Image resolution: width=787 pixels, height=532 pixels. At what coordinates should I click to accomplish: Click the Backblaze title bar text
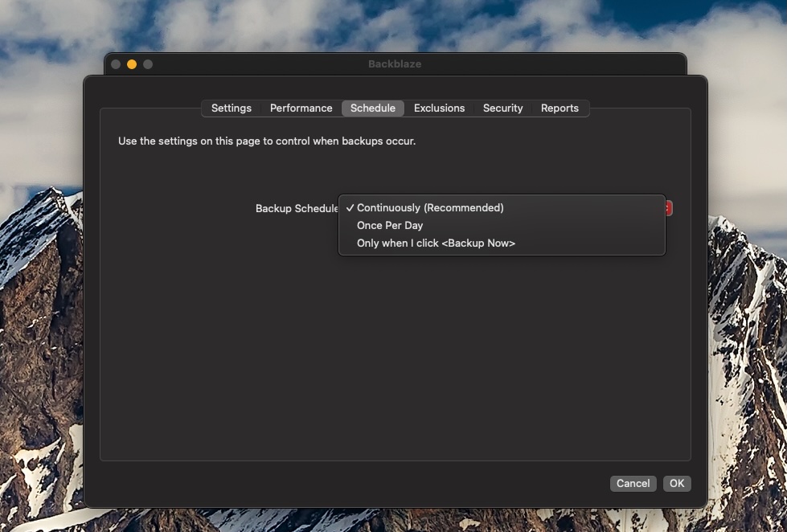pos(393,63)
